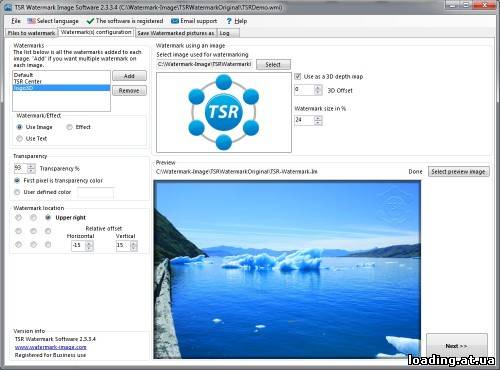Open Save Watermarked pictures as tab
The image size is (500, 370).
click(x=176, y=33)
